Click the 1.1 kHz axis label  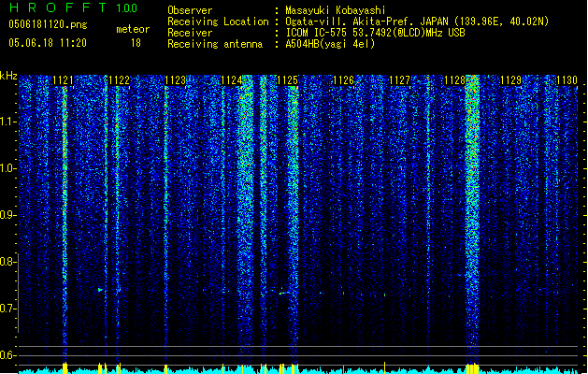[x=7, y=122]
